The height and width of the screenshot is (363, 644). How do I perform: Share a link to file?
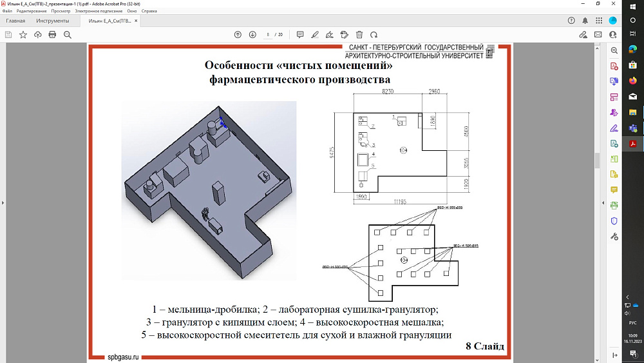pos(583,35)
